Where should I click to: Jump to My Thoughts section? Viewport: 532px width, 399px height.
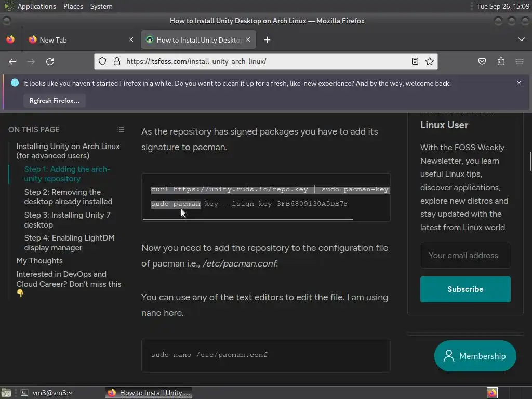pyautogui.click(x=39, y=261)
